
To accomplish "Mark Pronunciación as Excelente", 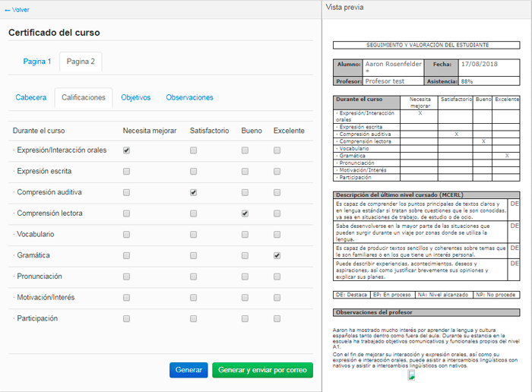I will coord(277,277).
